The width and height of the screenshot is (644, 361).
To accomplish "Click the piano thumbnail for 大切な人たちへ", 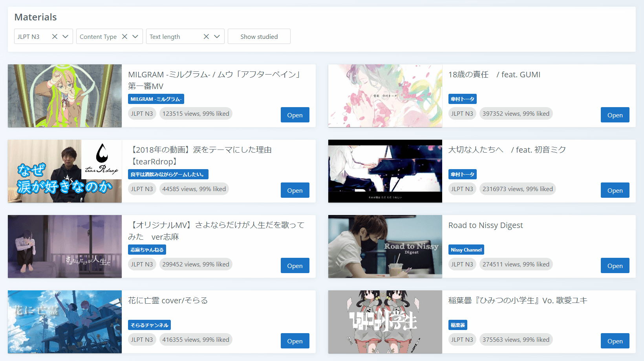I will 385,171.
